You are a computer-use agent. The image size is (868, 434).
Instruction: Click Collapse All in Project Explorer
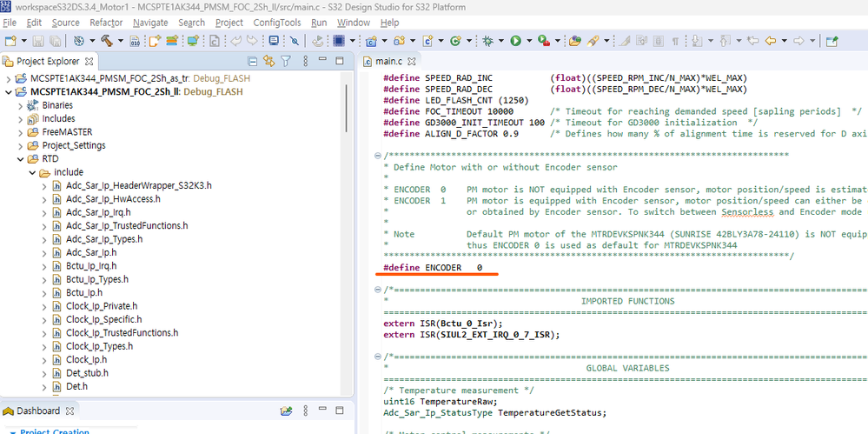click(x=253, y=61)
